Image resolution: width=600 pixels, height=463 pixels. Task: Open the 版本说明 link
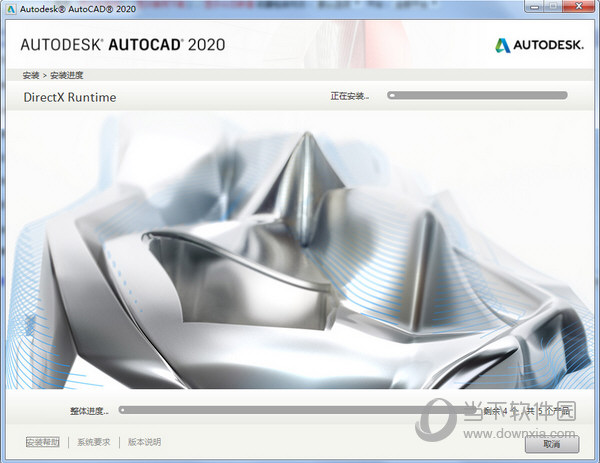(x=143, y=442)
